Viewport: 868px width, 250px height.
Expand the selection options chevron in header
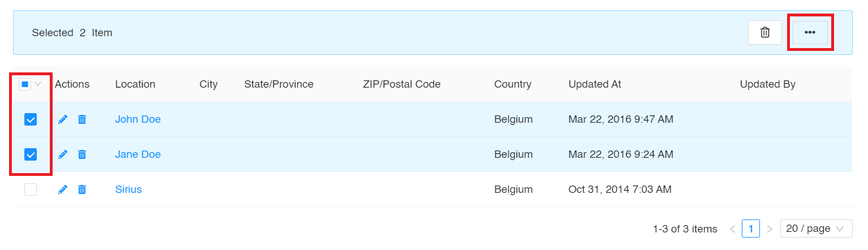[38, 84]
